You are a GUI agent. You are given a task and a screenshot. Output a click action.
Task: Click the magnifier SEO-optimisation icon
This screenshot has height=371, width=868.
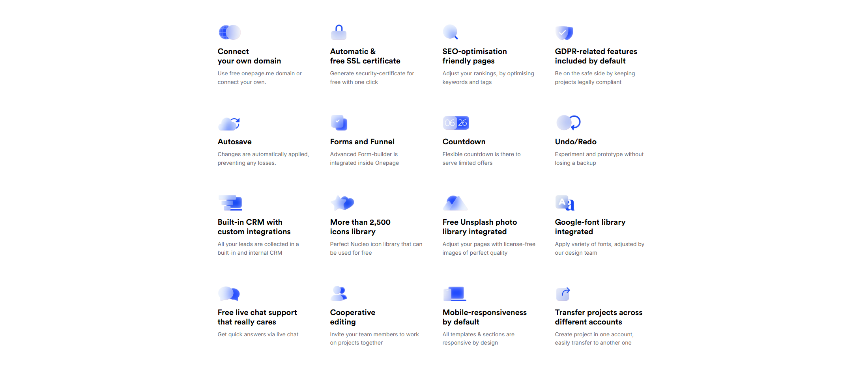(x=451, y=32)
